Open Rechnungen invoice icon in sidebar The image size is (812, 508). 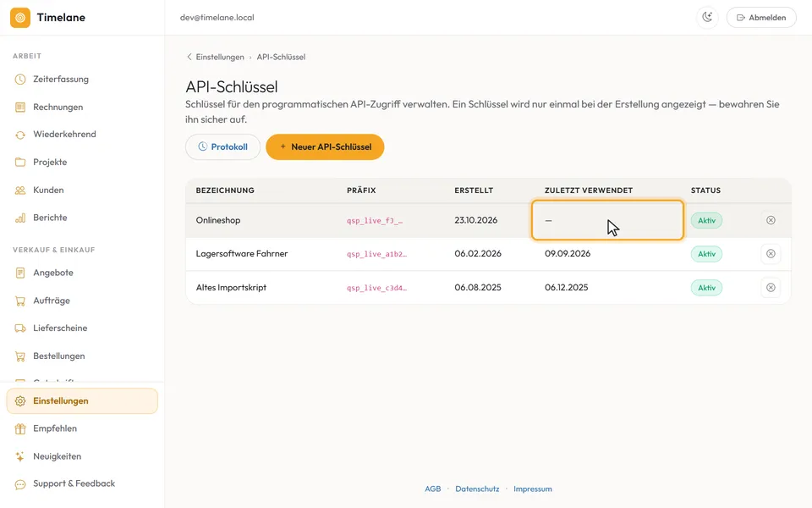click(20, 108)
